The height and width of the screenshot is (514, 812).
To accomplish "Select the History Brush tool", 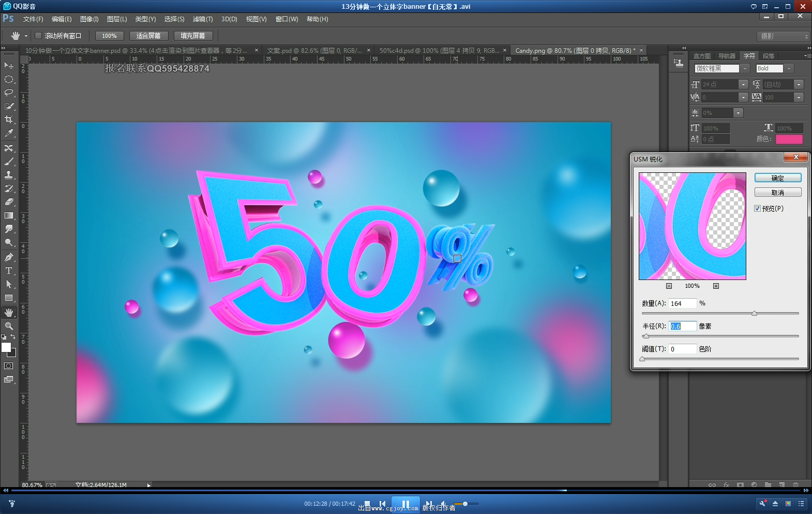I will 9,188.
